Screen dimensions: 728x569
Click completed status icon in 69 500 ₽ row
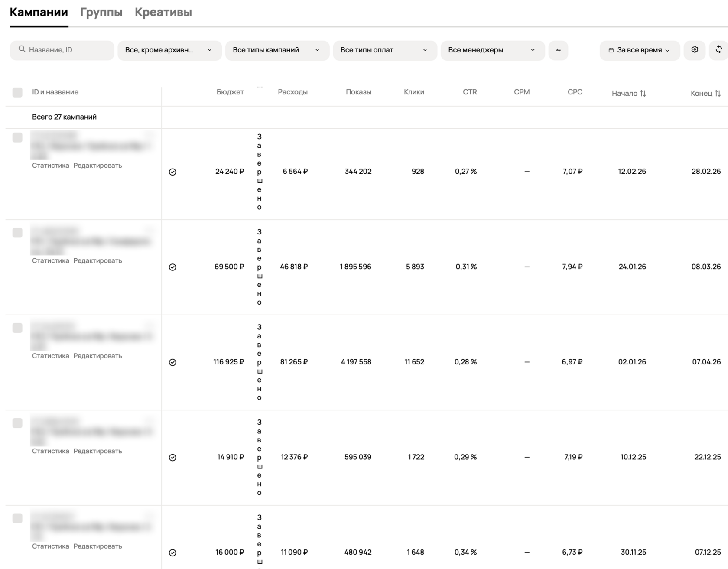click(x=172, y=267)
